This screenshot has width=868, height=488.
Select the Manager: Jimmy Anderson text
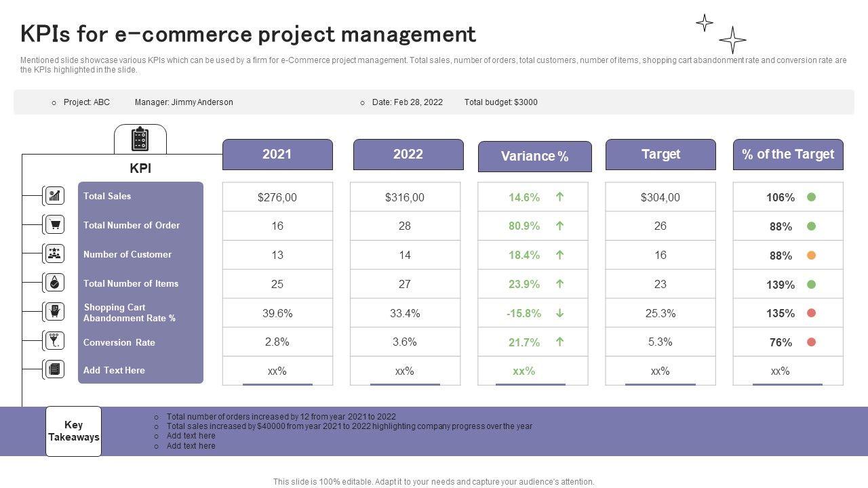click(x=184, y=102)
